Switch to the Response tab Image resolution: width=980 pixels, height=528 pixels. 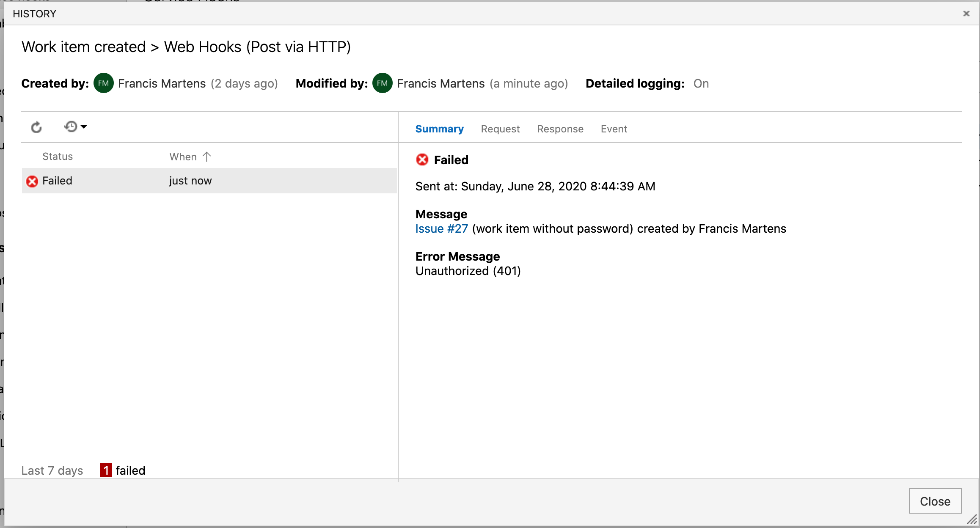coord(560,129)
